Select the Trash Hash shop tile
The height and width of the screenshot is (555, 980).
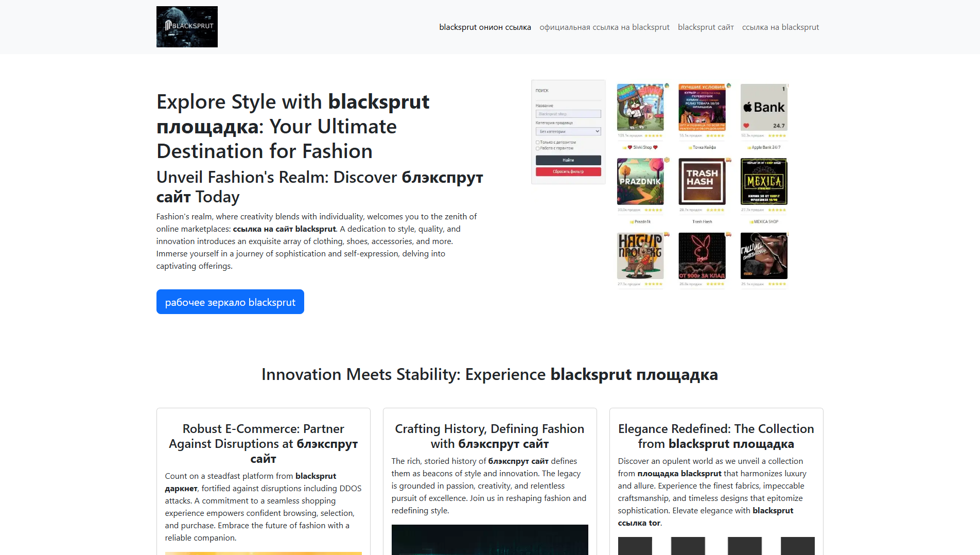[702, 181]
